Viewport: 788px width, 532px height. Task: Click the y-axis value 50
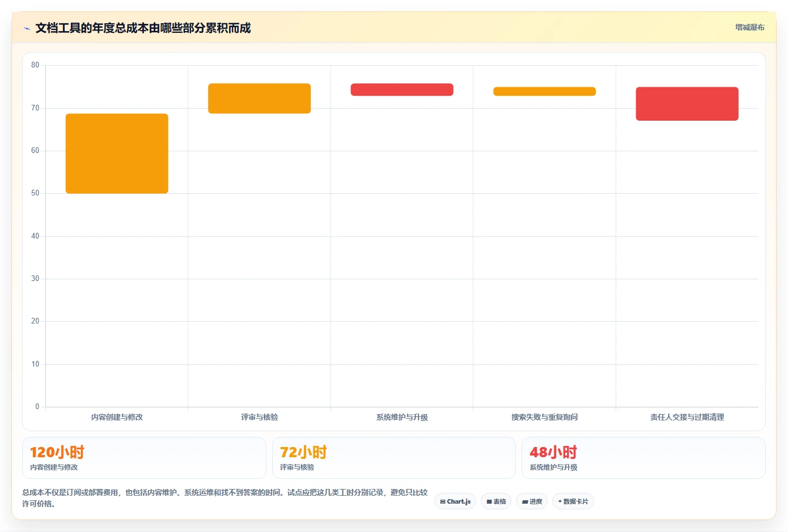coord(35,193)
